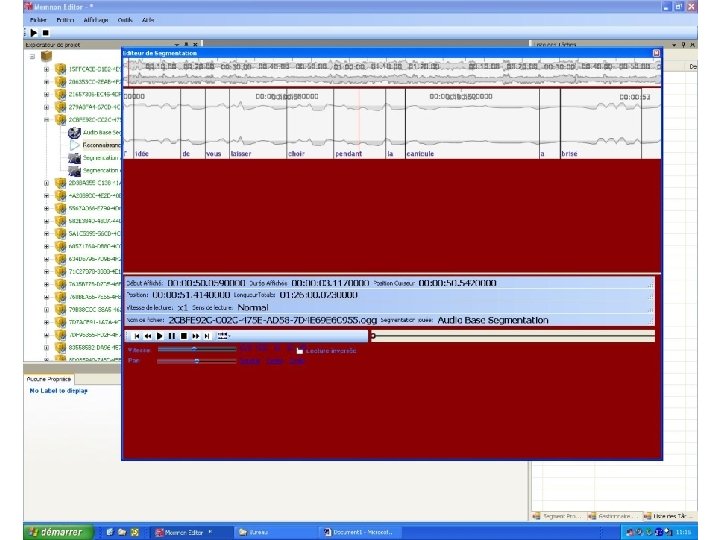Select the 2CBFE92C package icon
Image resolution: width=720 pixels, height=540 pixels.
point(60,120)
